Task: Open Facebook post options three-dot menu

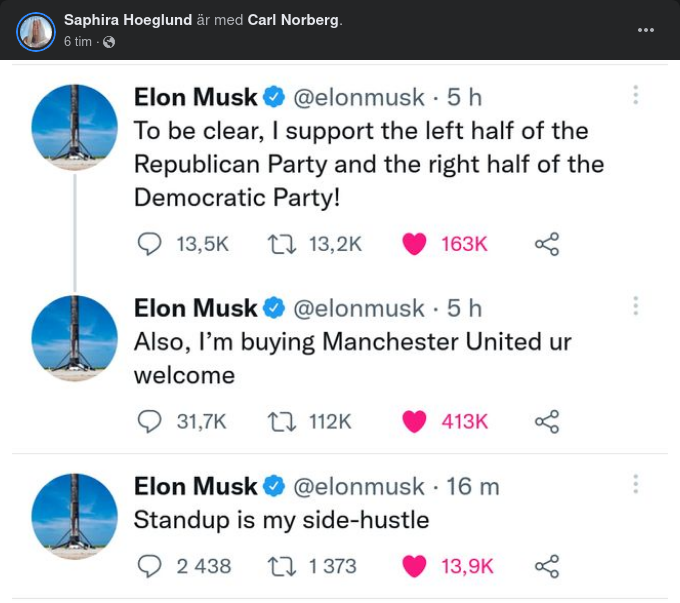Action: [646, 30]
